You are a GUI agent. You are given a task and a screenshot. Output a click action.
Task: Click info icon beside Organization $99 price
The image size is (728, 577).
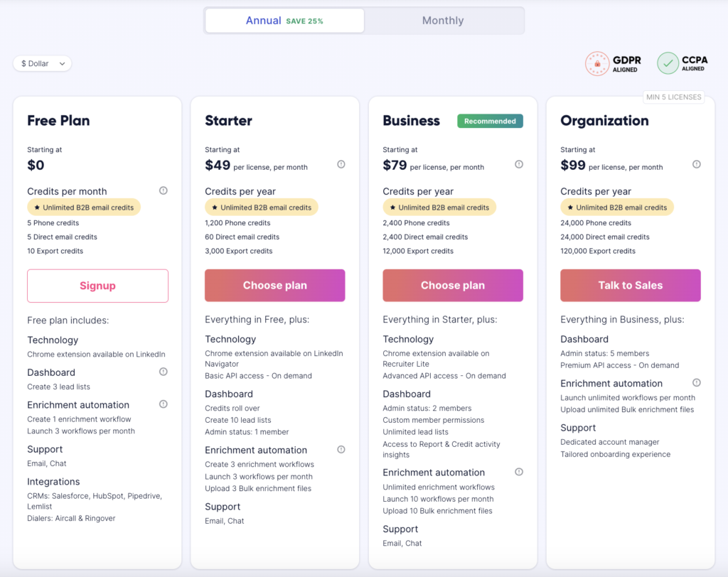[x=697, y=164]
